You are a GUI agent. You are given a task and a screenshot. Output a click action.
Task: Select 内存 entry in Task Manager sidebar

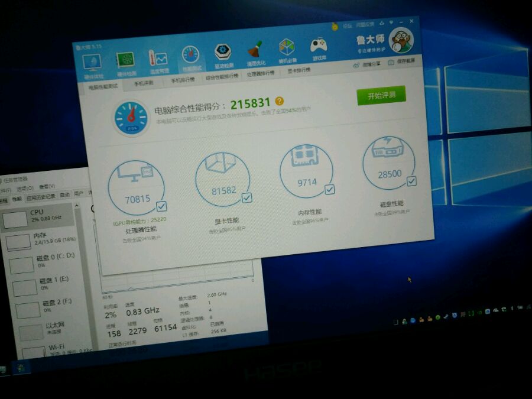coord(40,241)
